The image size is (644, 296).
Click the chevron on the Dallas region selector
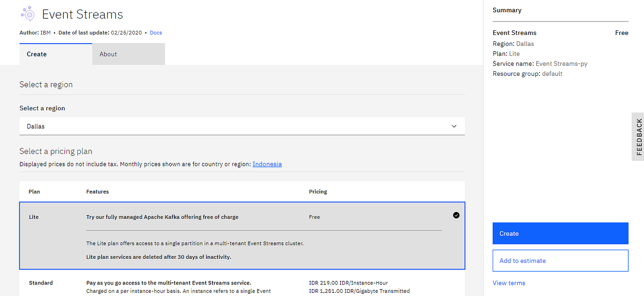[454, 126]
